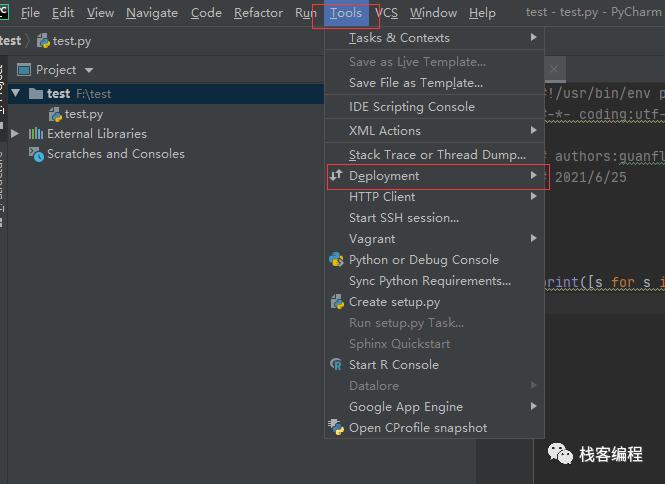Launch Python or Debug Console
This screenshot has width=665, height=484.
(434, 260)
